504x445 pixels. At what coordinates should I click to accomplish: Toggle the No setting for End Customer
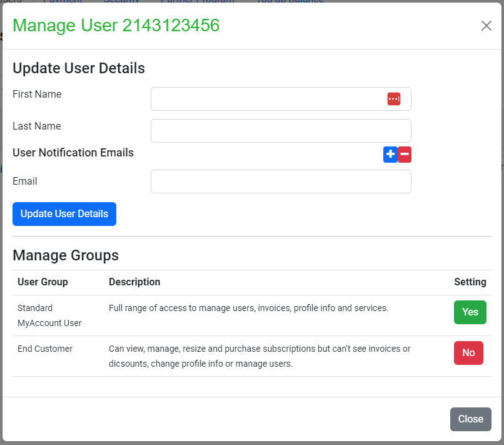tap(468, 353)
